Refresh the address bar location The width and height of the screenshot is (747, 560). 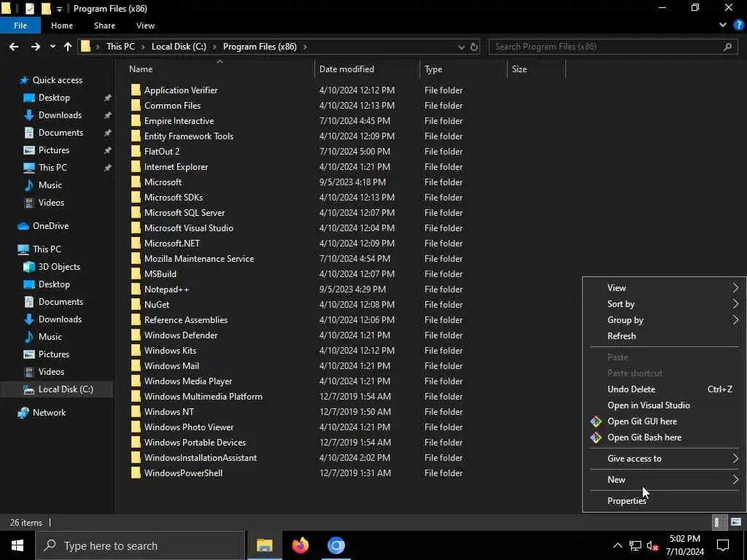[474, 47]
